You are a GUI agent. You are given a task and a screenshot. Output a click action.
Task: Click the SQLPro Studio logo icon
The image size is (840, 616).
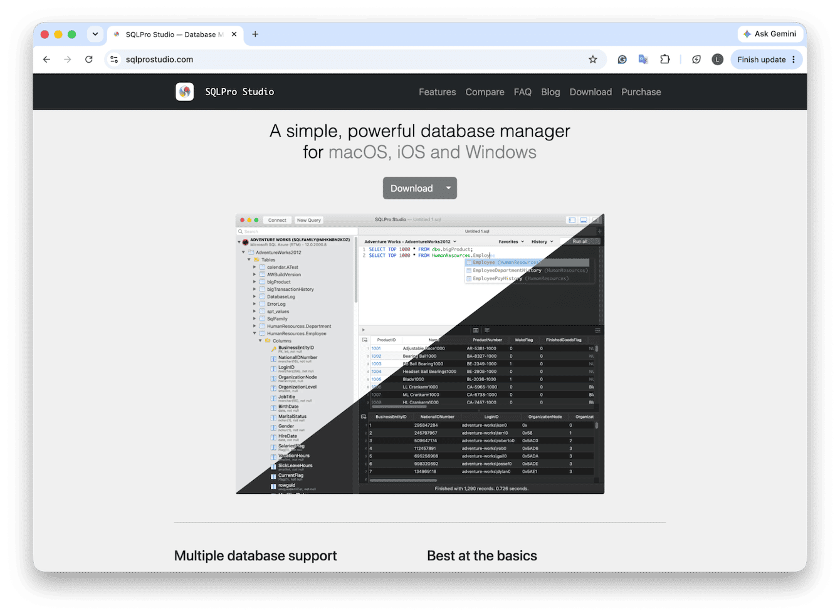[184, 92]
